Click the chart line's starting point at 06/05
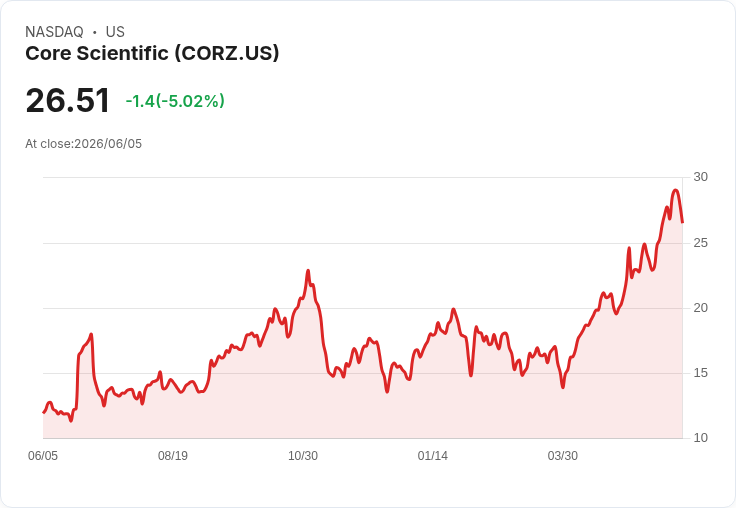This screenshot has height=508, width=736. coord(44,412)
